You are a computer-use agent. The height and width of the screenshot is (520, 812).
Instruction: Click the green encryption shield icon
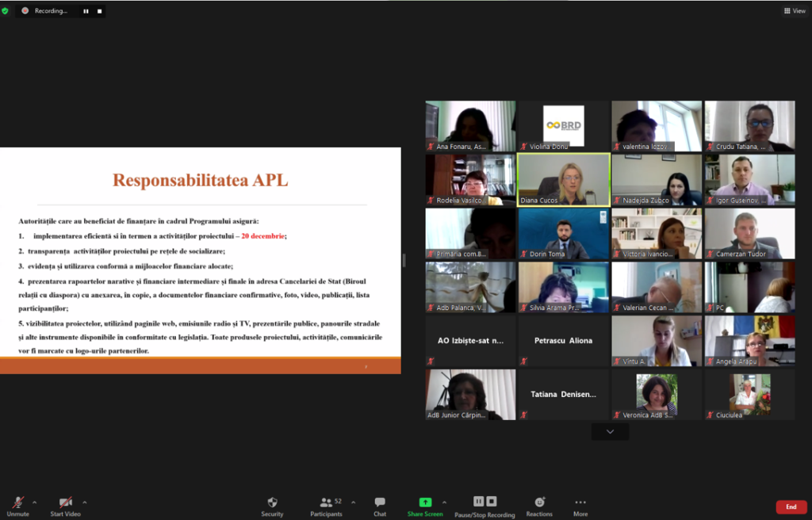6,10
